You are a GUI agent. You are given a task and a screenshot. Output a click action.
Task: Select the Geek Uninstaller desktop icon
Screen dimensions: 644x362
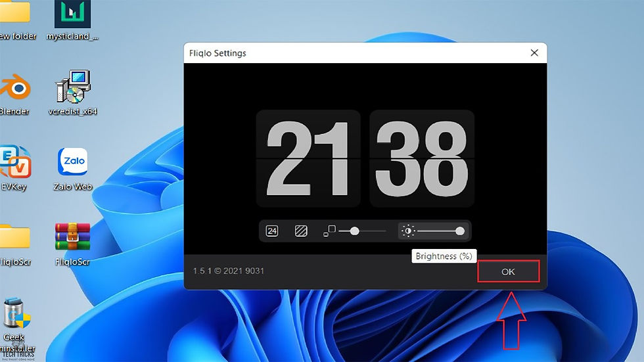17,327
